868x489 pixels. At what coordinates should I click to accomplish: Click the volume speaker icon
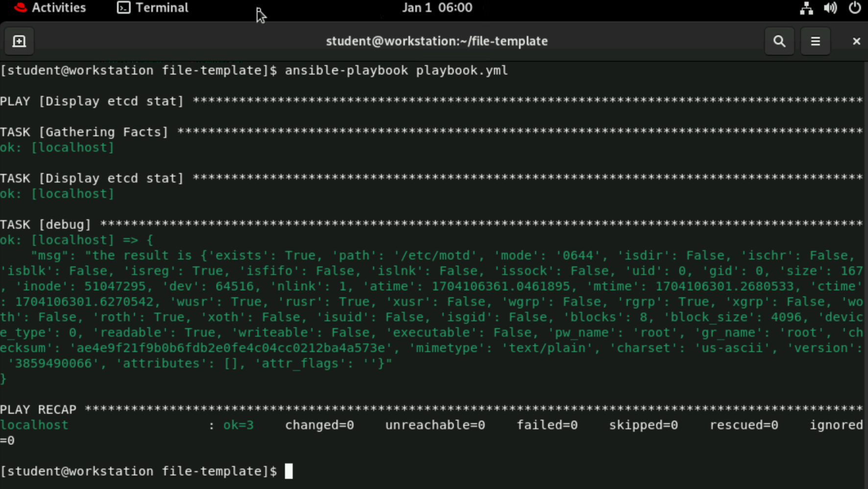click(x=830, y=8)
